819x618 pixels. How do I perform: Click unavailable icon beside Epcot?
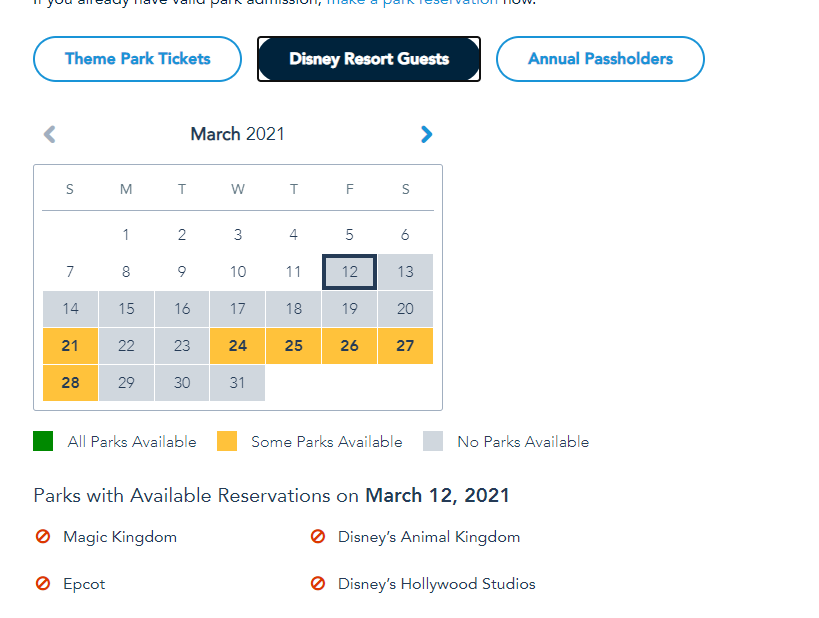(43, 584)
